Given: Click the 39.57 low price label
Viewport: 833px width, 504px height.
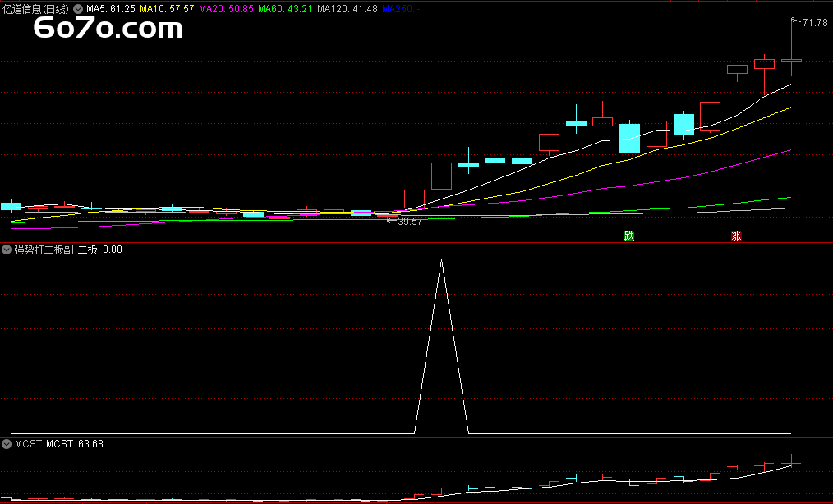Looking at the screenshot, I should (410, 222).
